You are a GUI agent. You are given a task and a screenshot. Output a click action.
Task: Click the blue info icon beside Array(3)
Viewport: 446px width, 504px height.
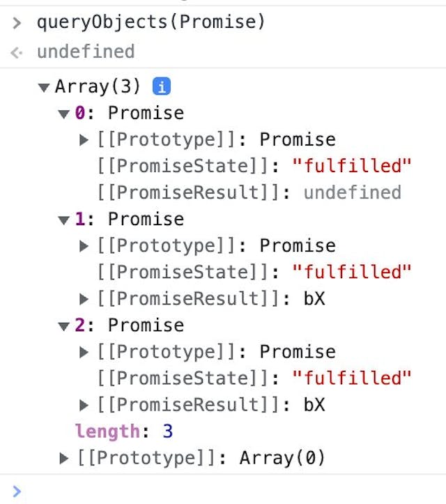[162, 87]
